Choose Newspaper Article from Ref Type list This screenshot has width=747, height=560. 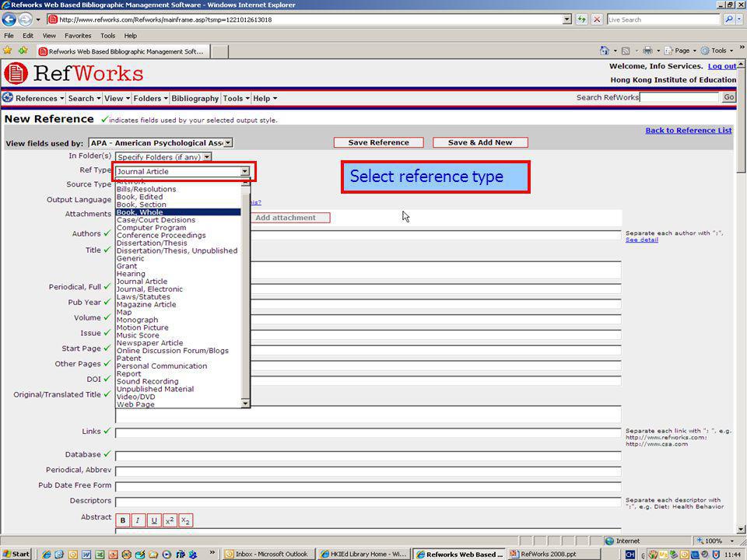click(178, 343)
